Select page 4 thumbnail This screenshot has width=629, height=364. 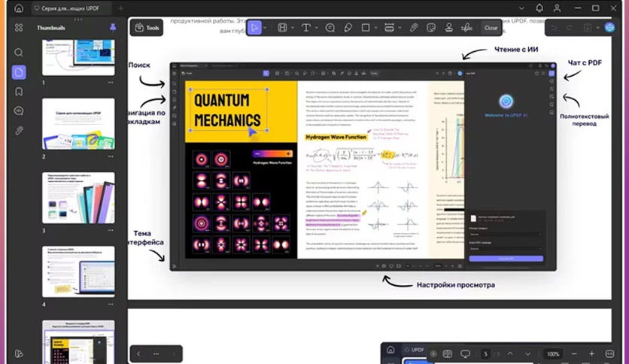(x=78, y=271)
